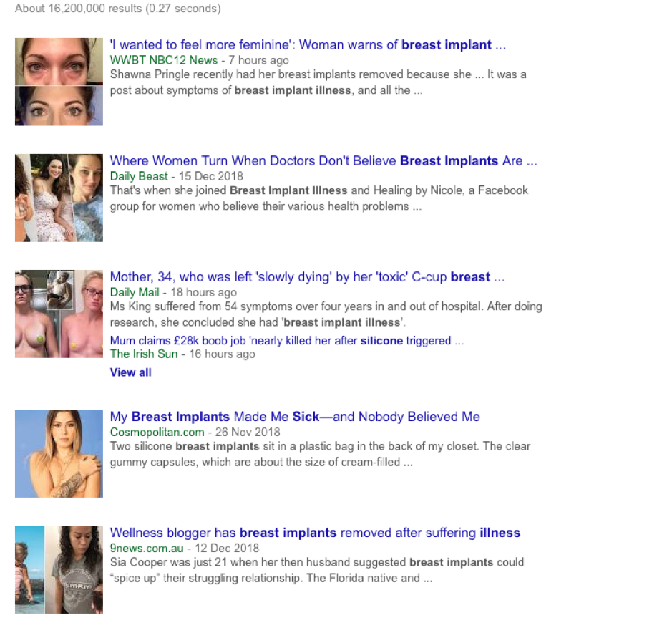Click the wellness blogger article thumbnail

[x=58, y=569]
